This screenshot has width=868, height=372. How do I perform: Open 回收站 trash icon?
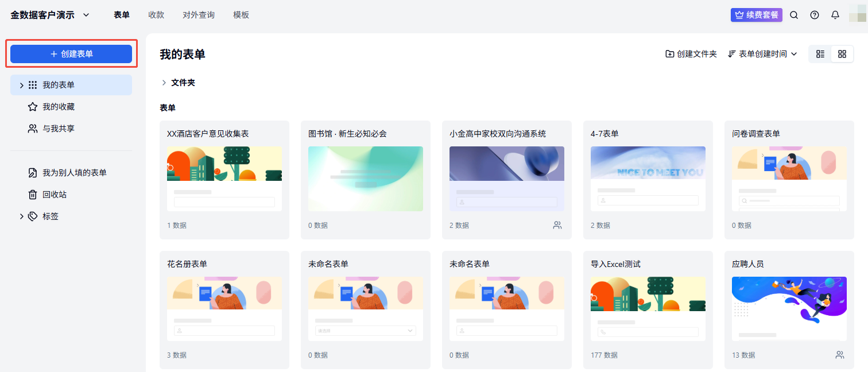33,195
